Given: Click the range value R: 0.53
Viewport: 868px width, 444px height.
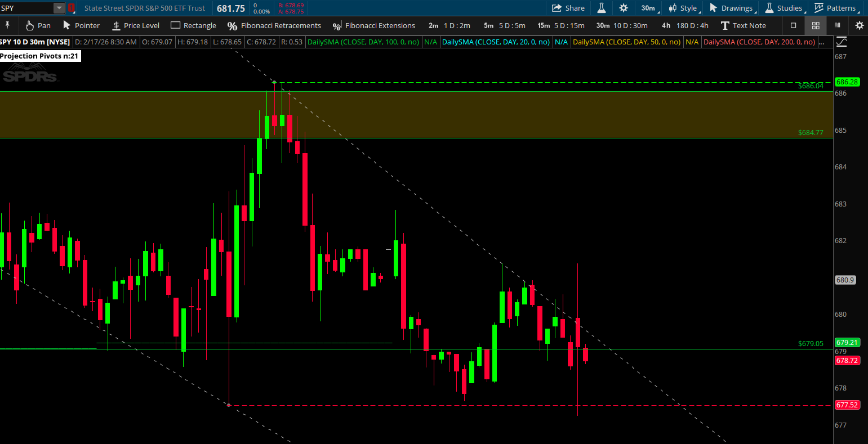Looking at the screenshot, I should click(291, 42).
